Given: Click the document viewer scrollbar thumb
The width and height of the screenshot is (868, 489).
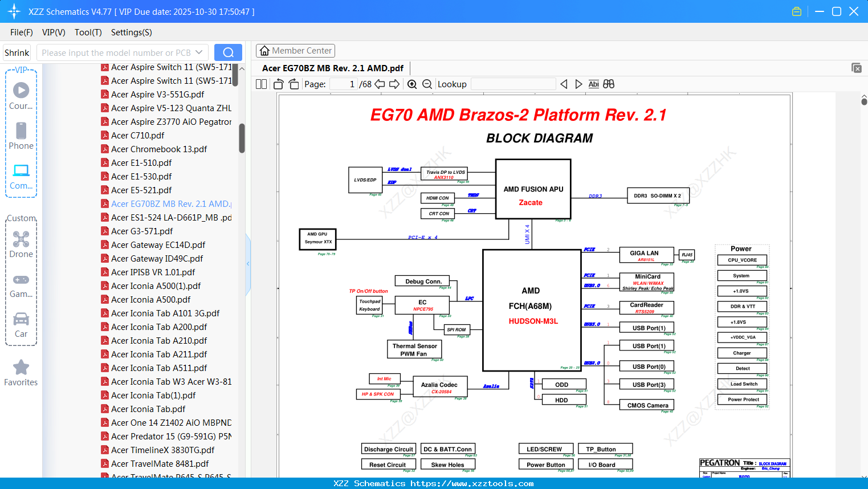Looking at the screenshot, I should (864, 101).
